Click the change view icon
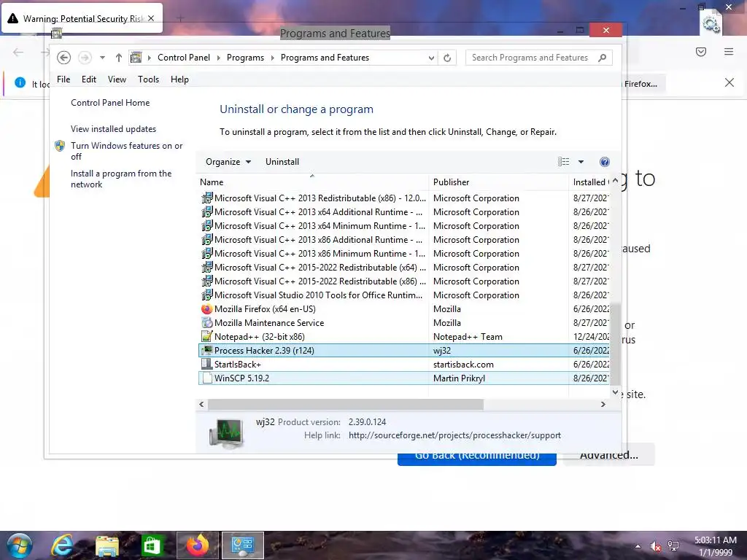Image resolution: width=747 pixels, height=560 pixels. (564, 162)
